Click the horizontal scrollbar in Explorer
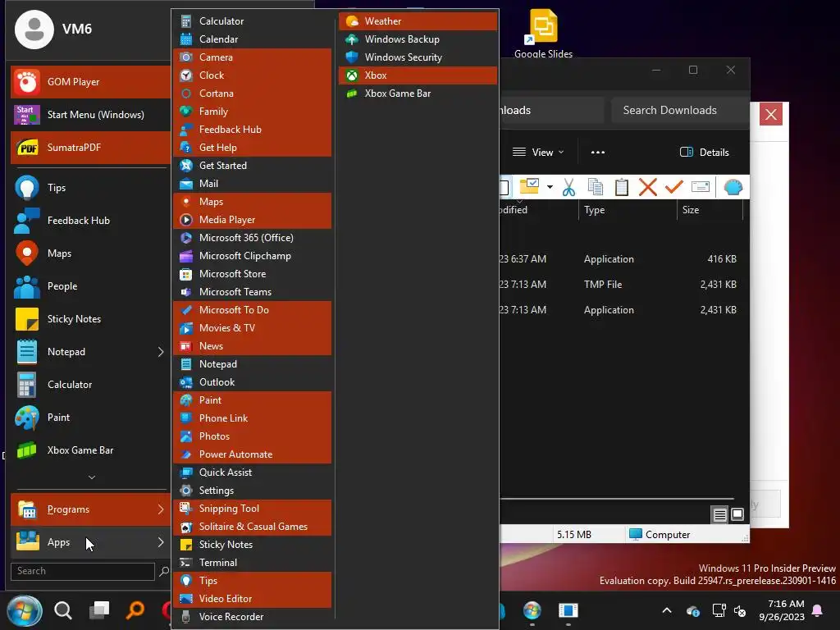Image resolution: width=840 pixels, height=630 pixels. 617,499
